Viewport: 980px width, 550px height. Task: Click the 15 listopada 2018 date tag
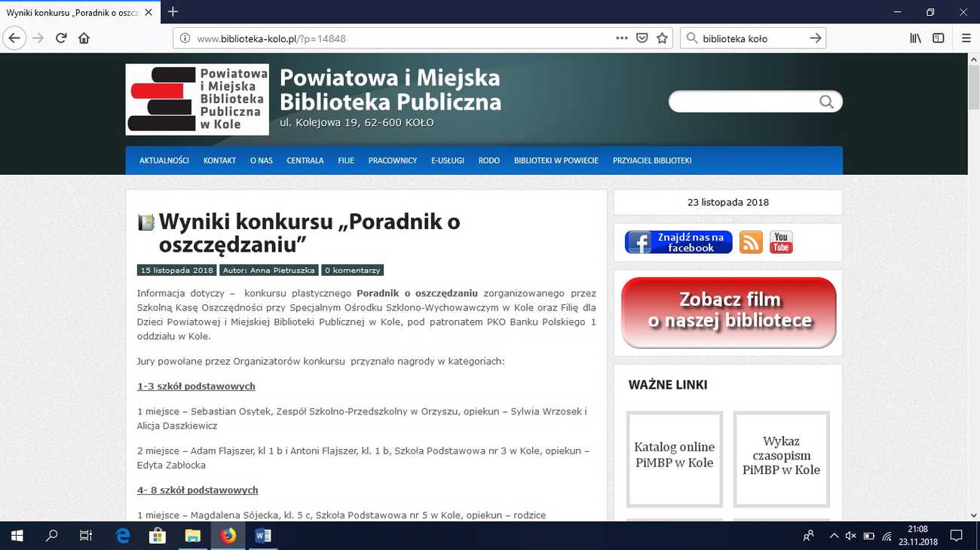click(x=177, y=270)
